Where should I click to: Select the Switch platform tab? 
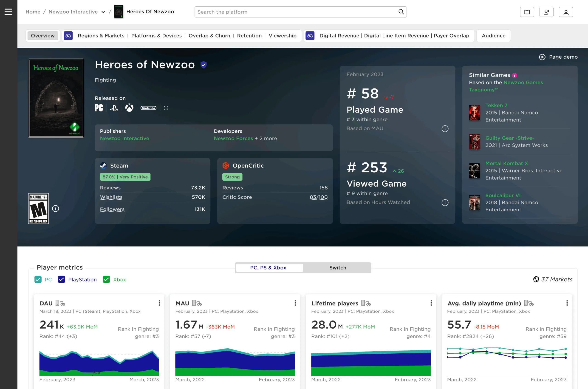point(337,268)
